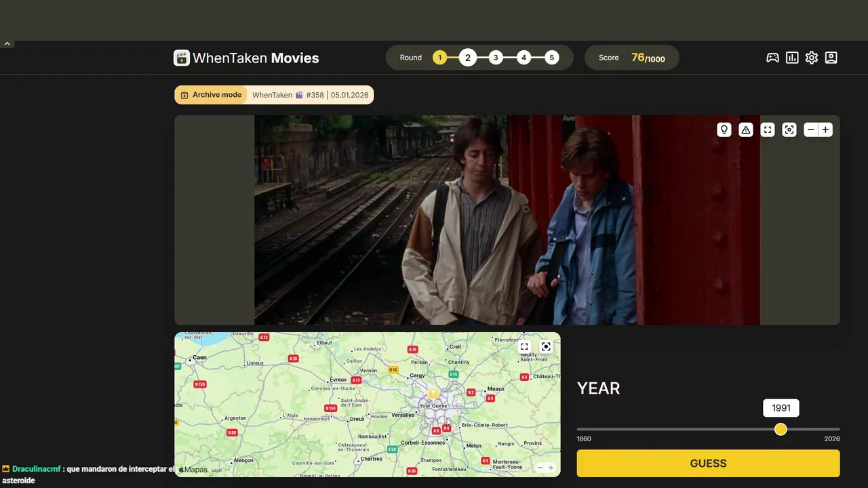868x488 pixels.
Task: Recenter the map on guess
Action: pos(546,346)
